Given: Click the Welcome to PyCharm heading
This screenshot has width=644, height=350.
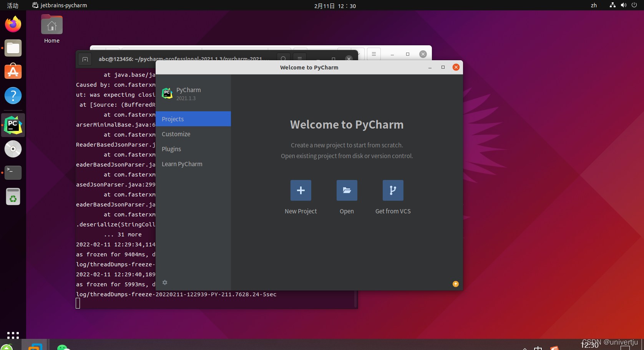Looking at the screenshot, I should [x=347, y=125].
